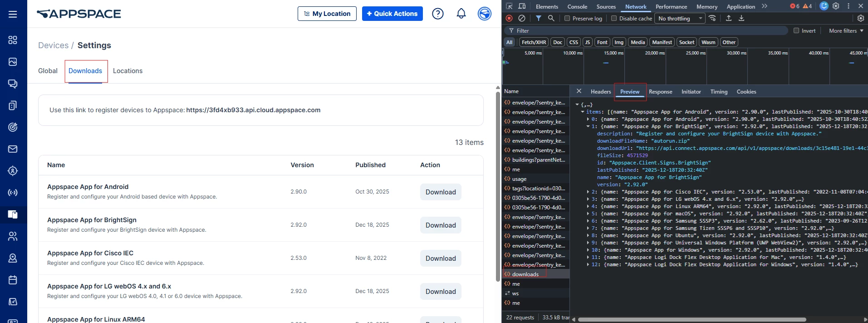This screenshot has height=323, width=868.
Task: Collapse the items array in Preview
Action: point(583,112)
